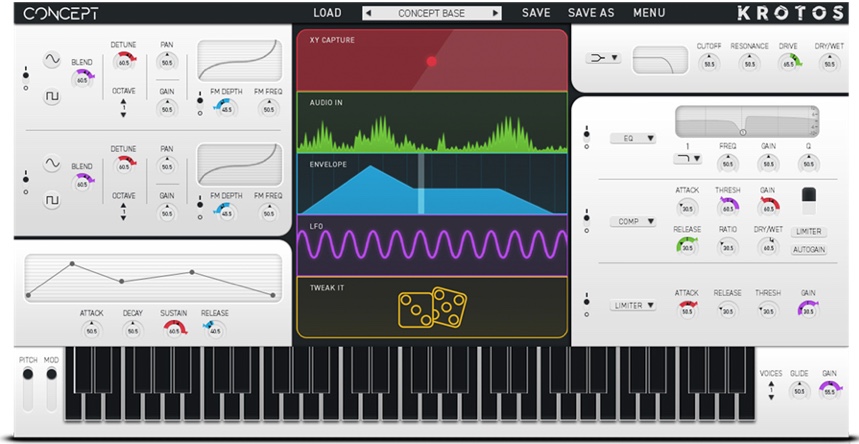Toggle lower oscillator on/off switch
The image size is (859, 444).
(x=26, y=185)
